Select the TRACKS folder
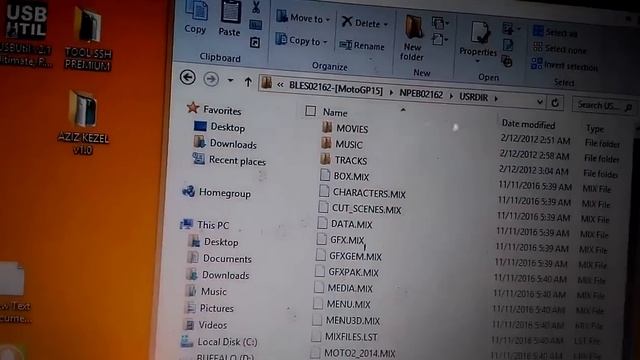640x360 pixels. [351, 160]
